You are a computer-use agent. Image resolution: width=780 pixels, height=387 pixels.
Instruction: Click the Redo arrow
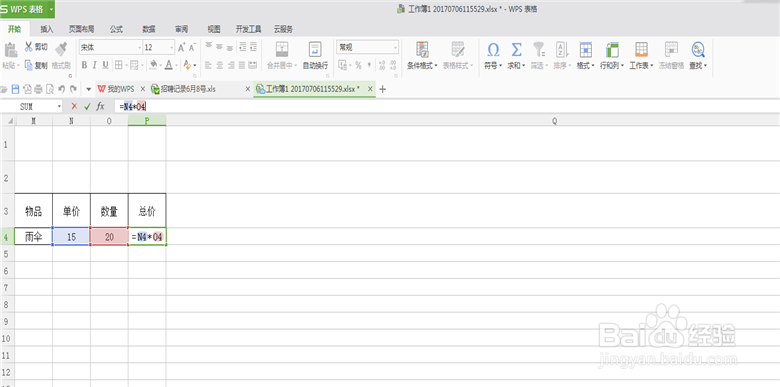click(73, 89)
